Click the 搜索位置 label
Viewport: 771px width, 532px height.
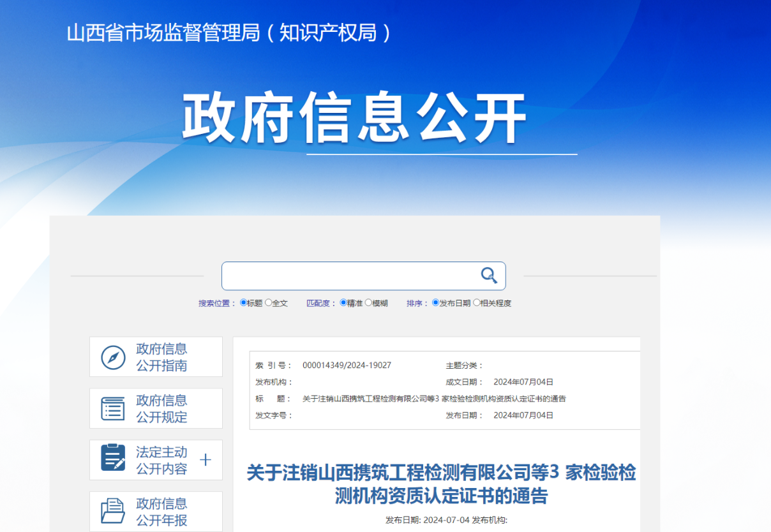pos(217,304)
